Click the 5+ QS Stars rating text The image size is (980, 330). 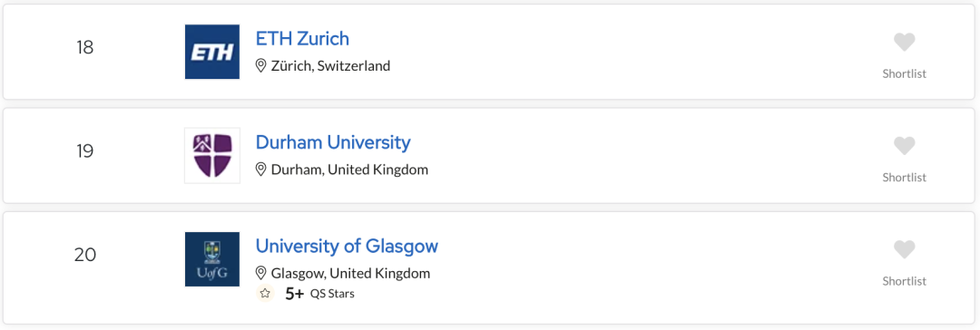pyautogui.click(x=320, y=293)
